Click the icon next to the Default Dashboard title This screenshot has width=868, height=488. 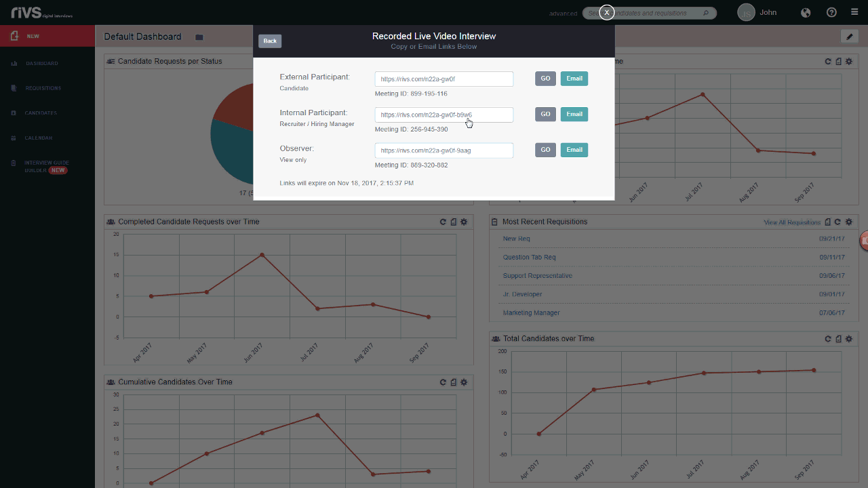pyautogui.click(x=199, y=37)
